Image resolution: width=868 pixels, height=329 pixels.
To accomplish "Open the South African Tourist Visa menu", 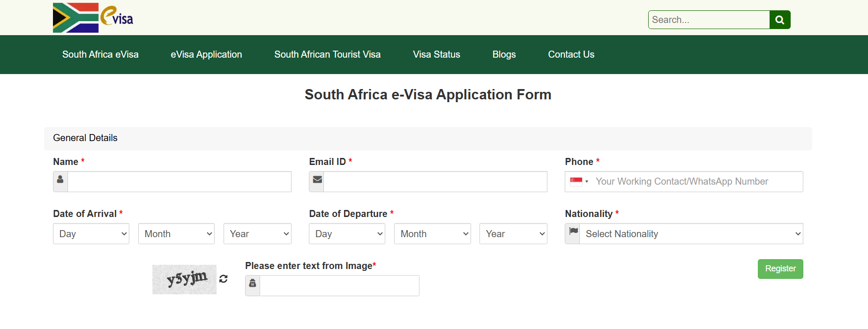I will [327, 54].
